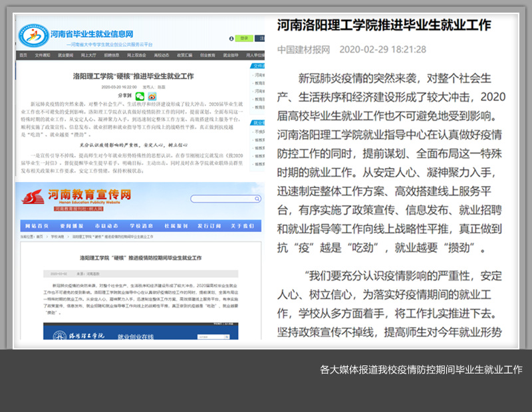Select 招聘信息 in the dark navigation bar
The width and height of the screenshot is (532, 412).
112,55
